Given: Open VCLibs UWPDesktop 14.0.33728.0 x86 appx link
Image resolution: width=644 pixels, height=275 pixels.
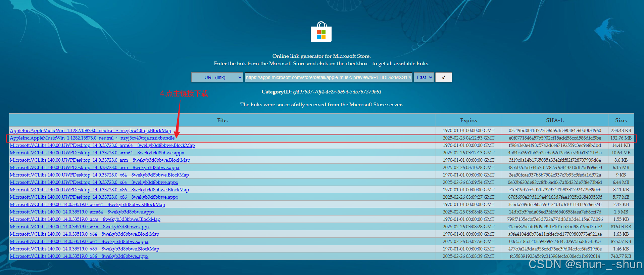Looking at the screenshot, I should pos(94,197).
